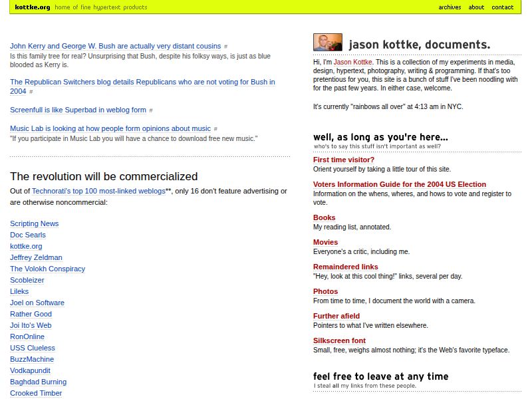The height and width of the screenshot is (399, 532).
Task: Open the archives menu item
Action: tap(450, 7)
